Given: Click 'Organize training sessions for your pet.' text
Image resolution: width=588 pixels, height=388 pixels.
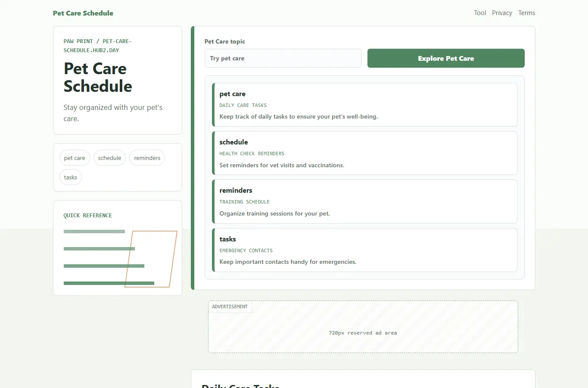Looking at the screenshot, I should [274, 213].
